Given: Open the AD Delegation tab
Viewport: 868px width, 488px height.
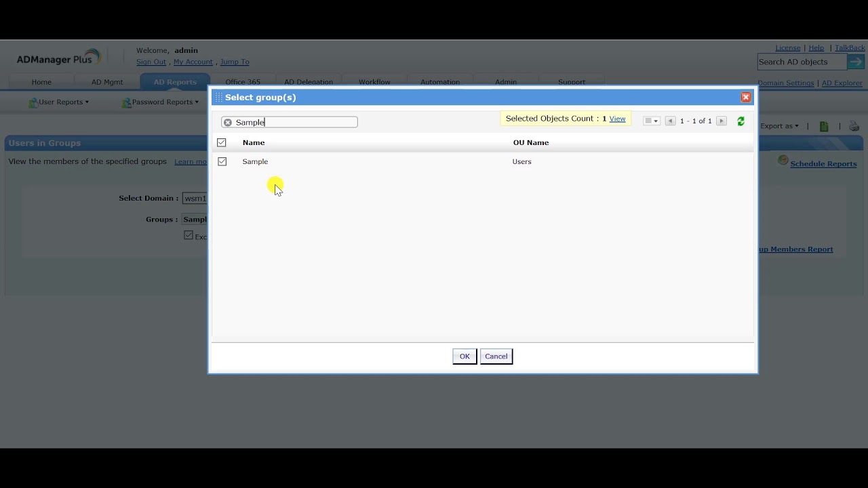Looking at the screenshot, I should (x=309, y=82).
